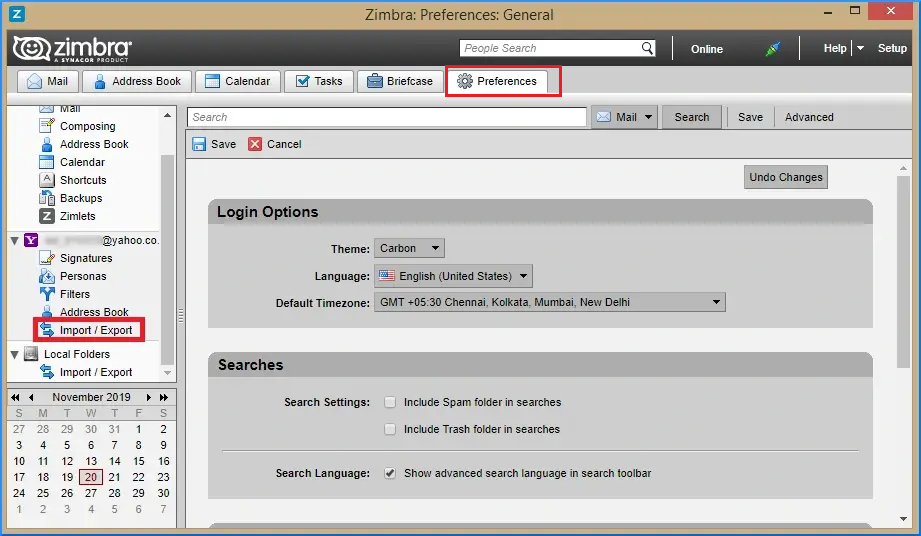Click sidebar scrollbar down arrow
Screen dimensions: 921x536
click(167, 373)
